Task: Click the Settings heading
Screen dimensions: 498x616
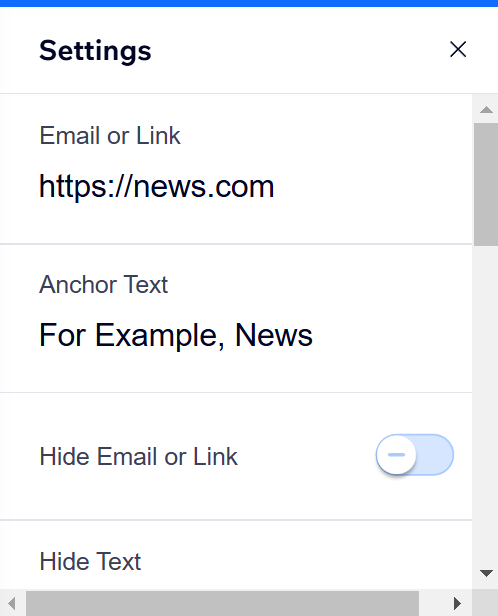Action: pos(95,51)
